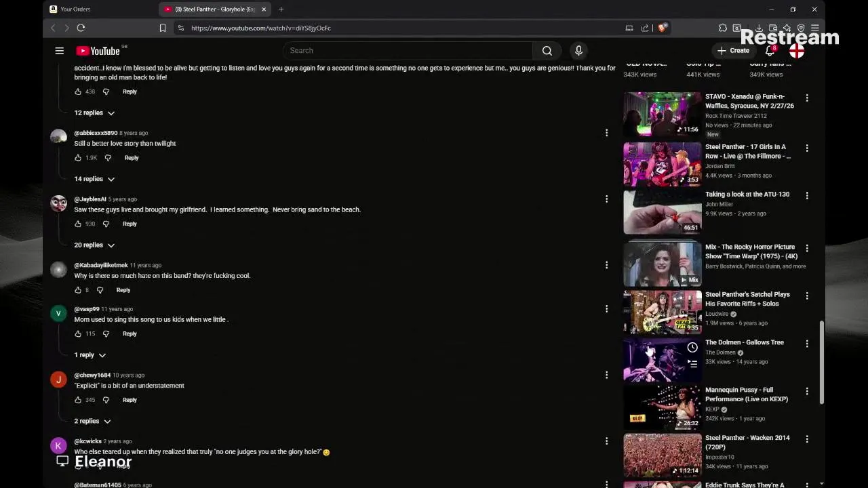Image resolution: width=868 pixels, height=488 pixels.
Task: Open @JayblesAI's profile avatar
Action: [58, 203]
